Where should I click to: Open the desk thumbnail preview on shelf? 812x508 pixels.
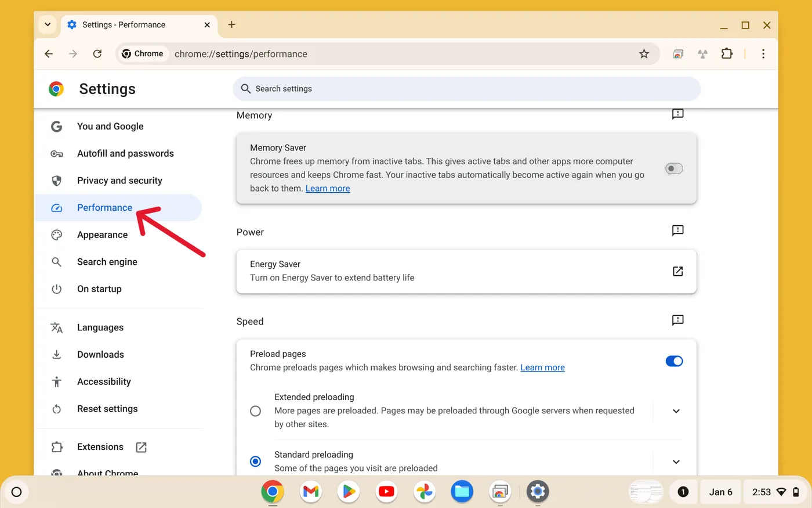click(x=646, y=492)
